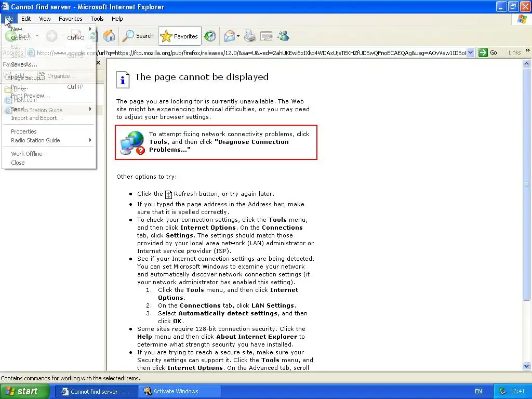Minimize the Internet Explorer window
532x399 pixels.
pos(501,6)
